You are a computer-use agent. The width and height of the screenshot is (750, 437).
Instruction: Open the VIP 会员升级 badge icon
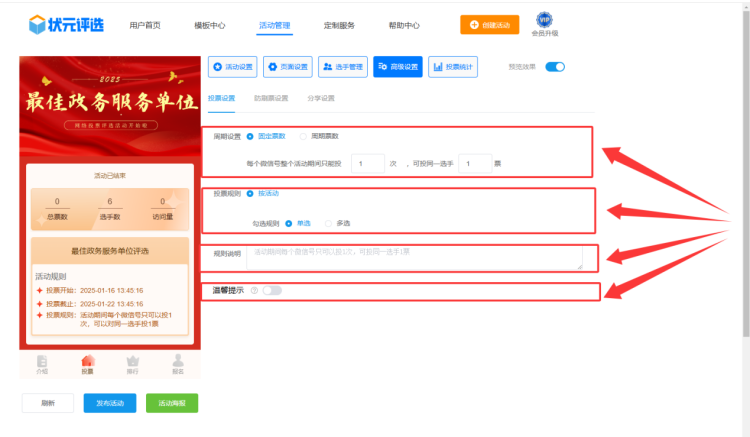pyautogui.click(x=544, y=20)
